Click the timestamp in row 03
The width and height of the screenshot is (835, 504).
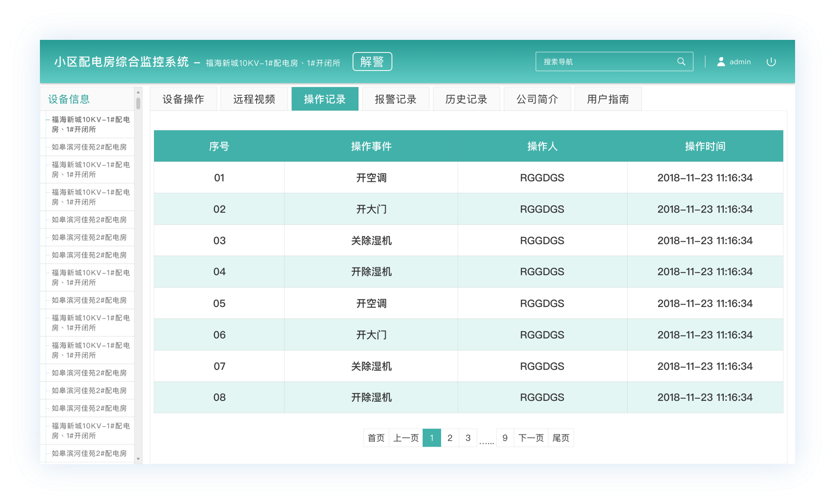pyautogui.click(x=705, y=241)
